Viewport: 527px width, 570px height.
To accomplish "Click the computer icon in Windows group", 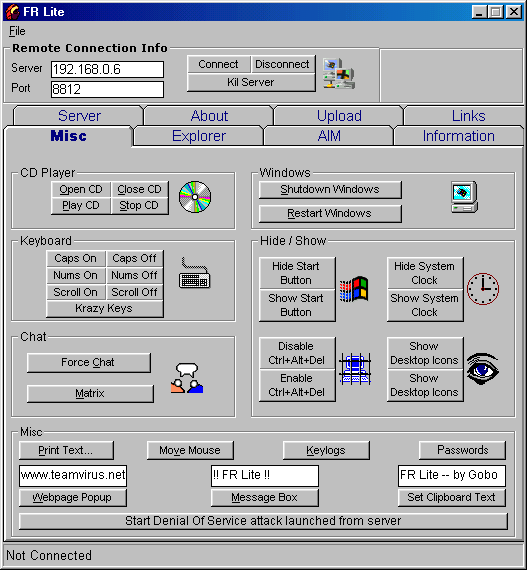I will (x=464, y=197).
